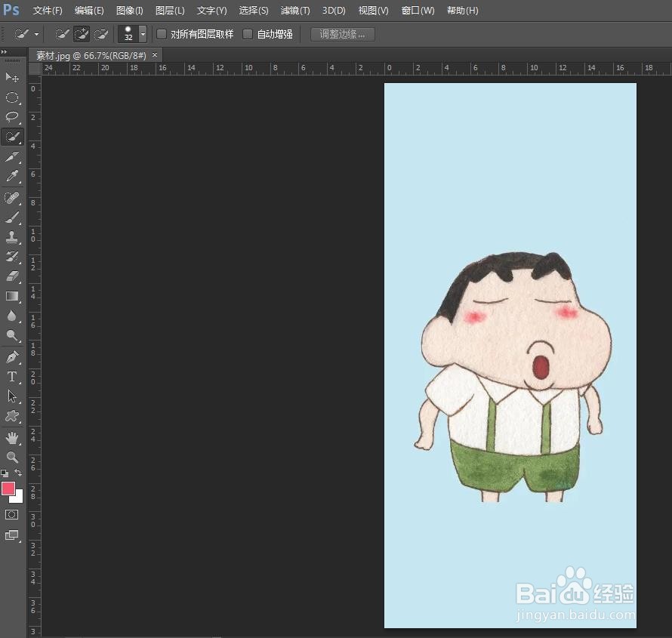Open the 编辑(E) menu
This screenshot has height=638, width=672.
[x=89, y=11]
